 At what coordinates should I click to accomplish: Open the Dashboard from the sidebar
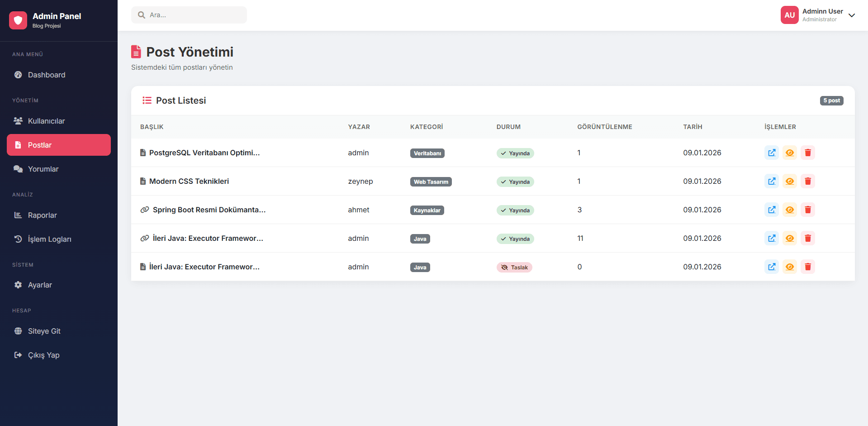tap(47, 75)
